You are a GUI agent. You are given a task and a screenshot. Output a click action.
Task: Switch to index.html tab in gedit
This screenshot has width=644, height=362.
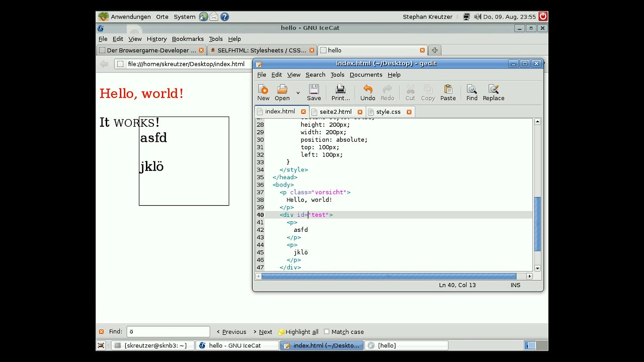[280, 112]
